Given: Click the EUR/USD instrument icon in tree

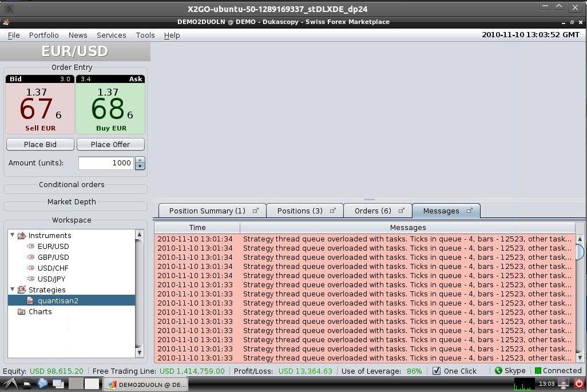Looking at the screenshot, I should point(31,246).
